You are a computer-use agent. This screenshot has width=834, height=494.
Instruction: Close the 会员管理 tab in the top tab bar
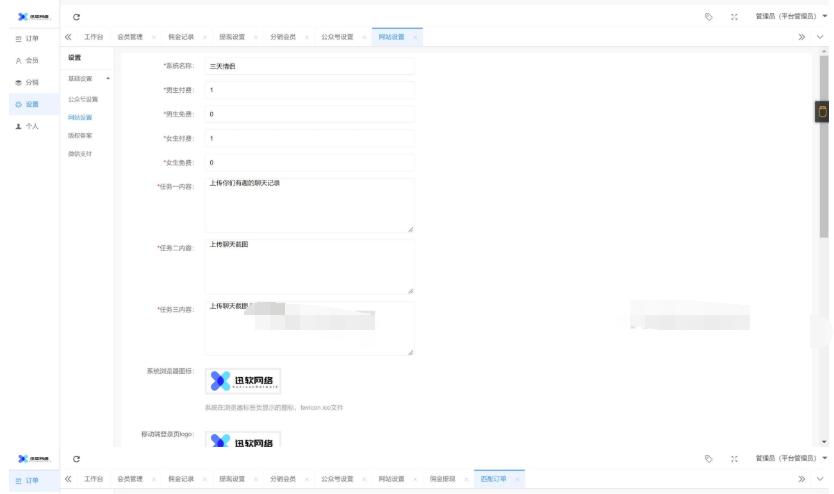tap(154, 37)
